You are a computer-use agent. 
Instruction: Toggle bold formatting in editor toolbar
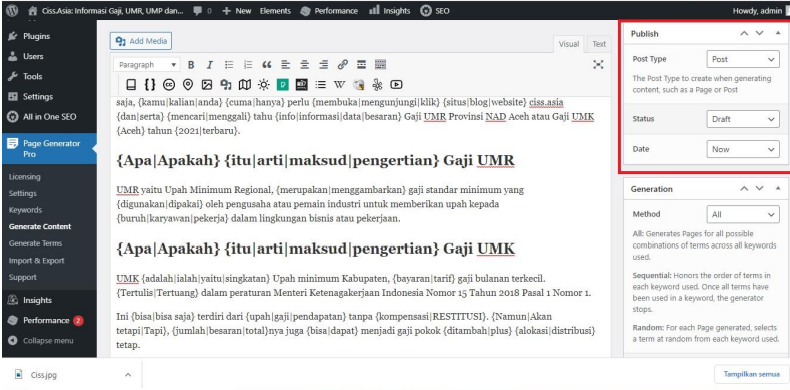[191, 64]
